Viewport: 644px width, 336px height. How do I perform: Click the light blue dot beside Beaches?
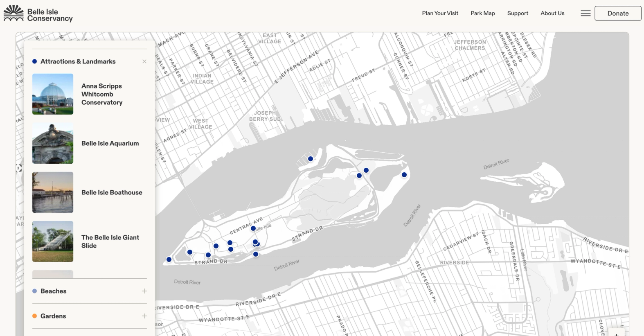tap(34, 291)
